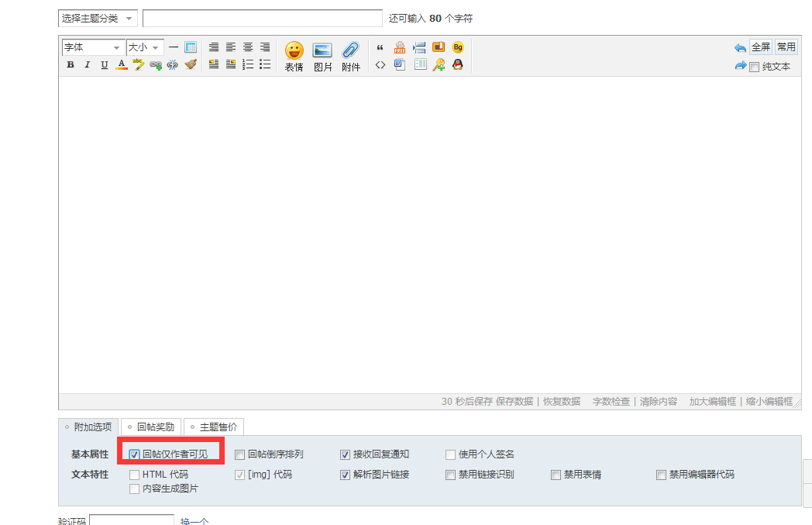The height and width of the screenshot is (525, 812).
Task: Open the font color picker
Action: coord(122,65)
